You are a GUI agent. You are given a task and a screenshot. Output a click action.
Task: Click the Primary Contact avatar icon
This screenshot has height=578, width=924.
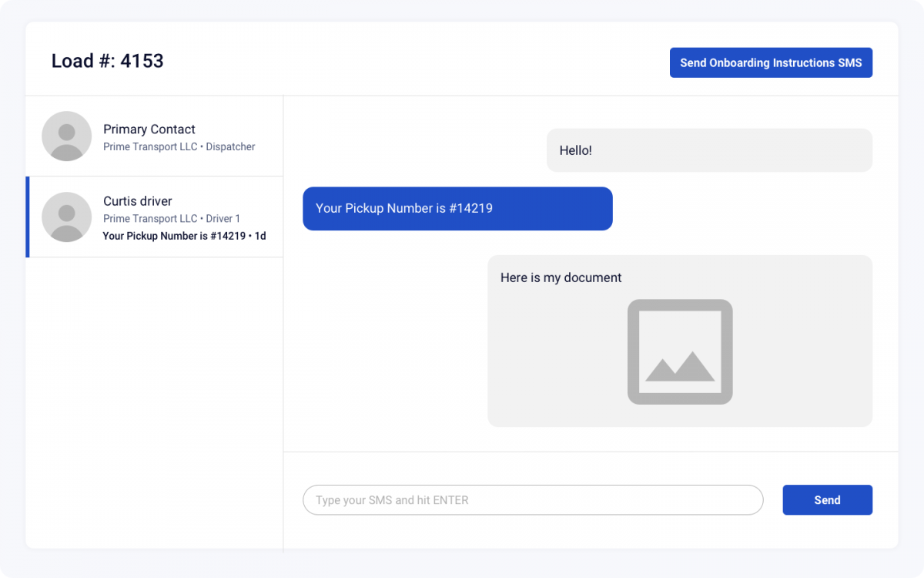pyautogui.click(x=66, y=136)
